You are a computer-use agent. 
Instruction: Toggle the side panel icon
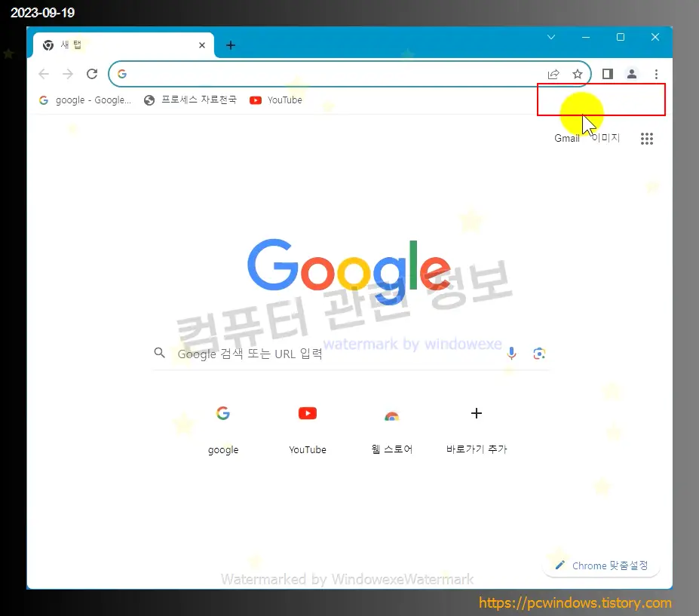(x=607, y=74)
